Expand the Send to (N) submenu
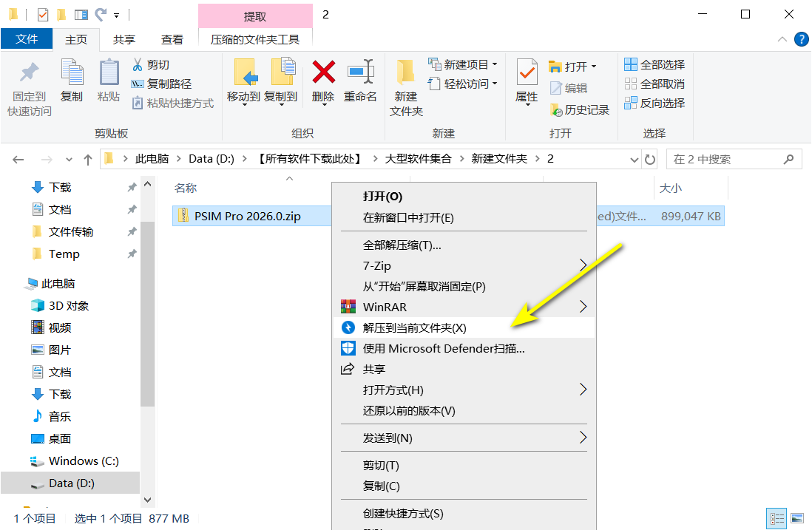Viewport: 812px width, 530px height. [x=464, y=438]
